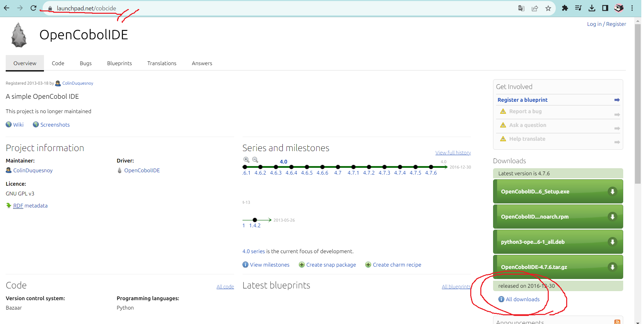Select milestone 4.6.6 on timeline

pyautogui.click(x=322, y=173)
